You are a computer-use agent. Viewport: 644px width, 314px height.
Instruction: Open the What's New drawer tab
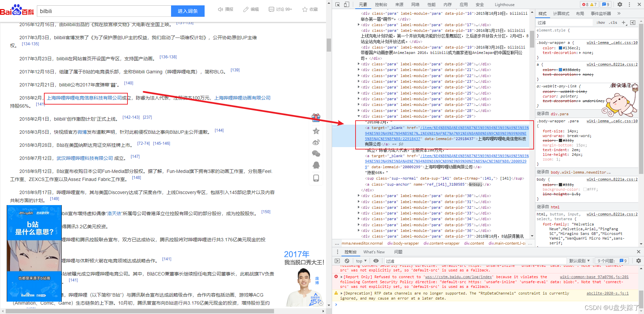coord(374,252)
